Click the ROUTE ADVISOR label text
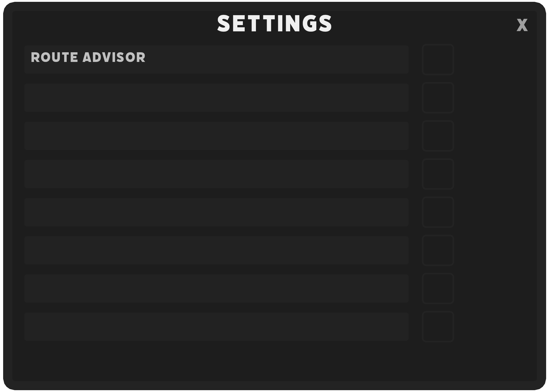549x392 pixels. (x=88, y=57)
